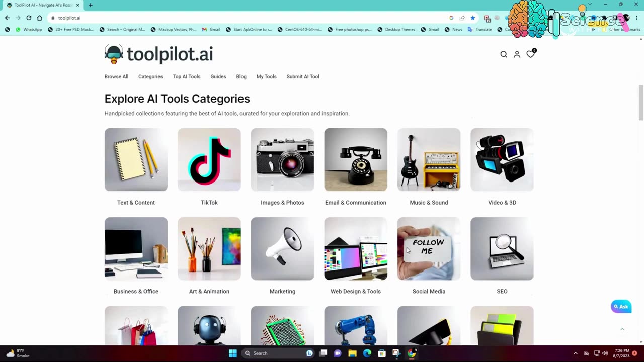The height and width of the screenshot is (362, 644).
Task: Click the Business & Office label
Action: click(136, 292)
